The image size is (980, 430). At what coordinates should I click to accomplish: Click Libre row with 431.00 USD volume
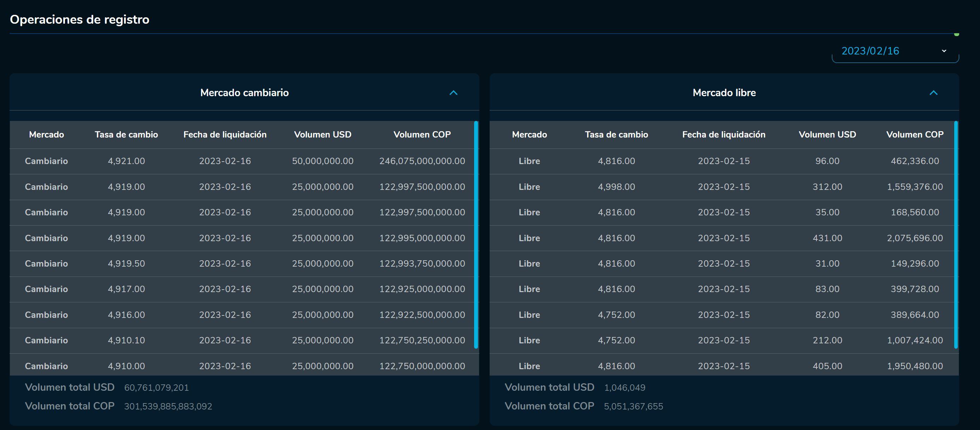point(827,238)
